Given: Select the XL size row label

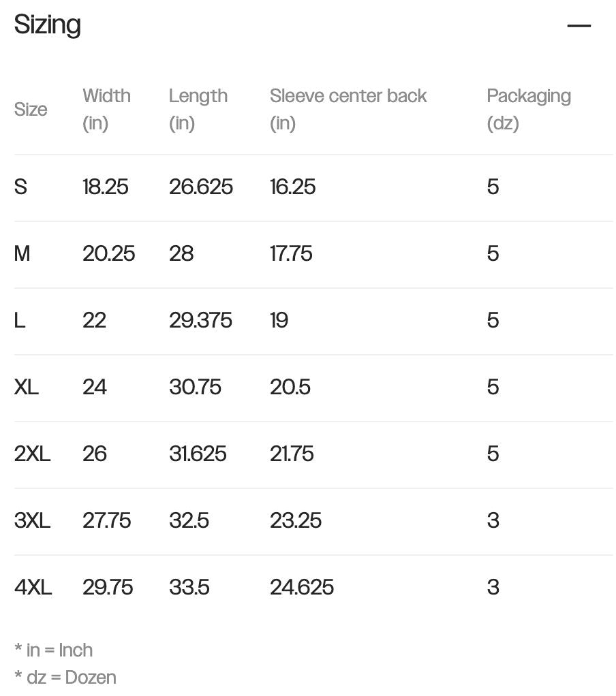Looking at the screenshot, I should click(x=26, y=387).
